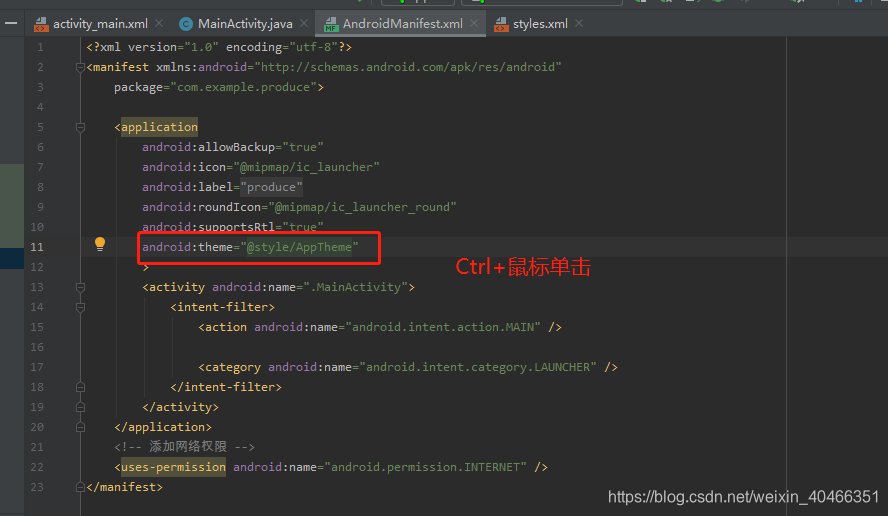The height and width of the screenshot is (516, 888).
Task: Click the MainActivity.java class icon
Action: [x=185, y=24]
